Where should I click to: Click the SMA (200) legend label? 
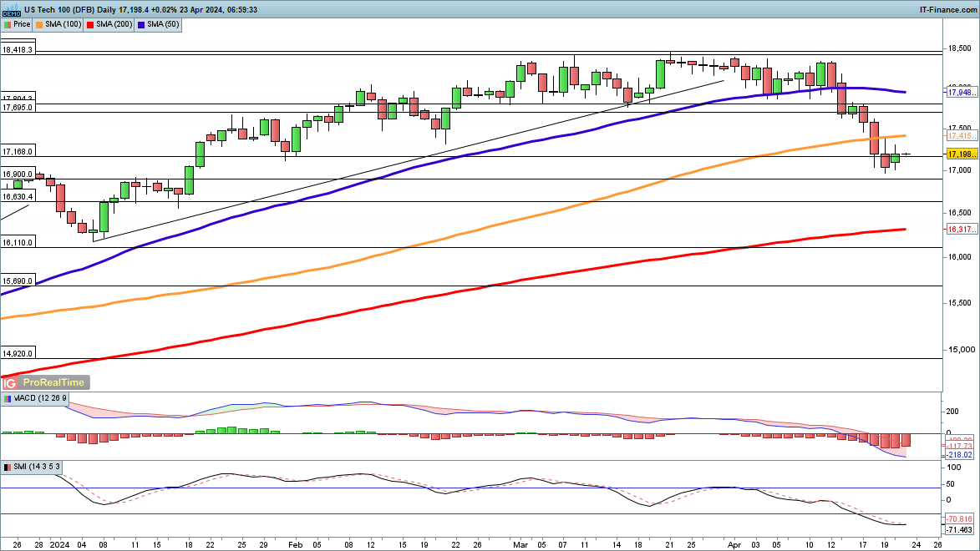(114, 24)
